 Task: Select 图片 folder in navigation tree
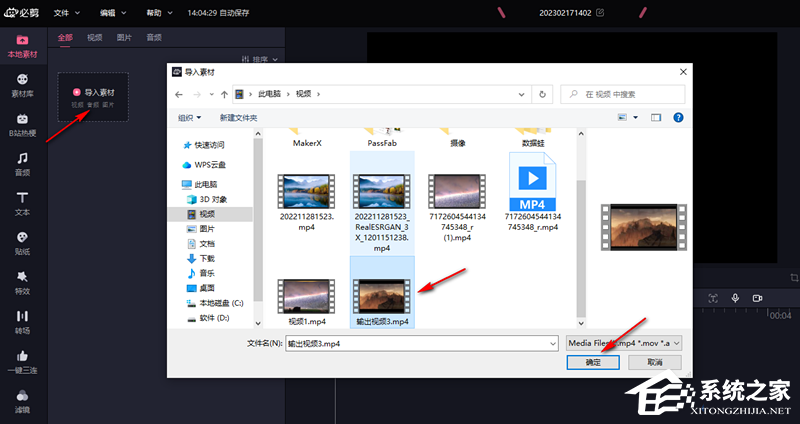point(201,229)
